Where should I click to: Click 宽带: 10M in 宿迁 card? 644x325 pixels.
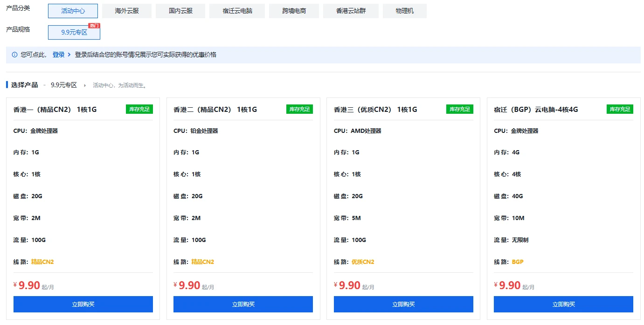click(509, 218)
